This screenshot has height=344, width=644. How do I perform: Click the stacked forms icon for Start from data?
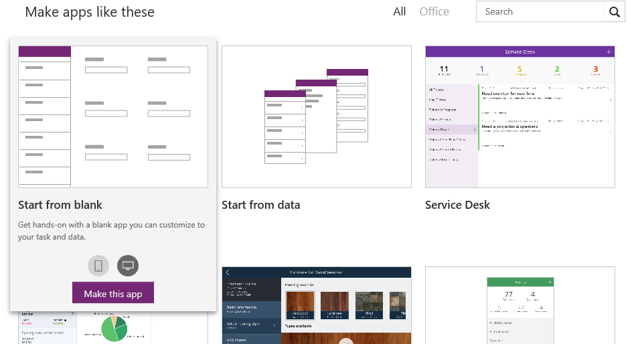[x=316, y=116]
